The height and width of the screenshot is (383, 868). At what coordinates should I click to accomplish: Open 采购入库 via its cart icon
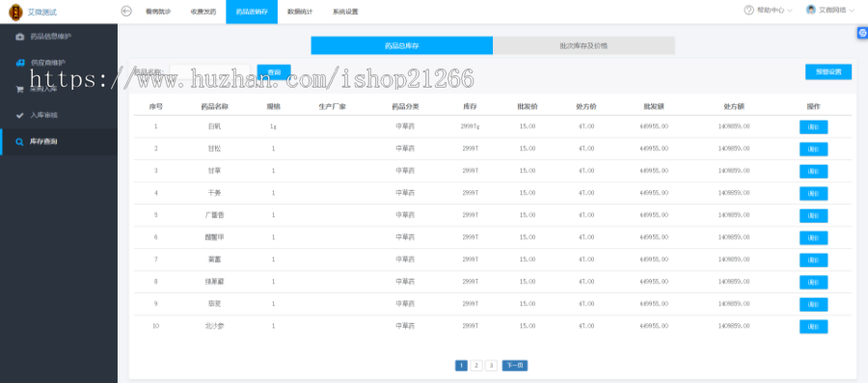(x=20, y=89)
